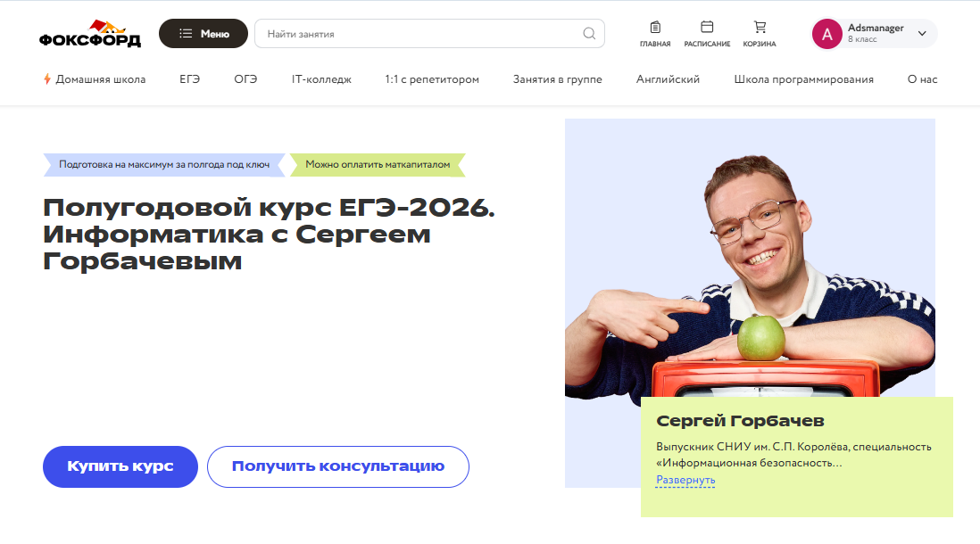Go to Английский section
The width and height of the screenshot is (980, 544).
point(668,79)
